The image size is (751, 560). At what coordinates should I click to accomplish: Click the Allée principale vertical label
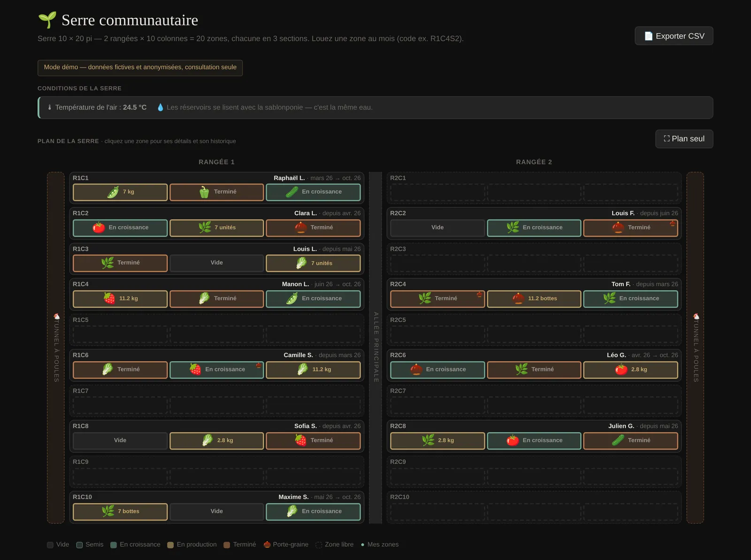[x=376, y=347]
